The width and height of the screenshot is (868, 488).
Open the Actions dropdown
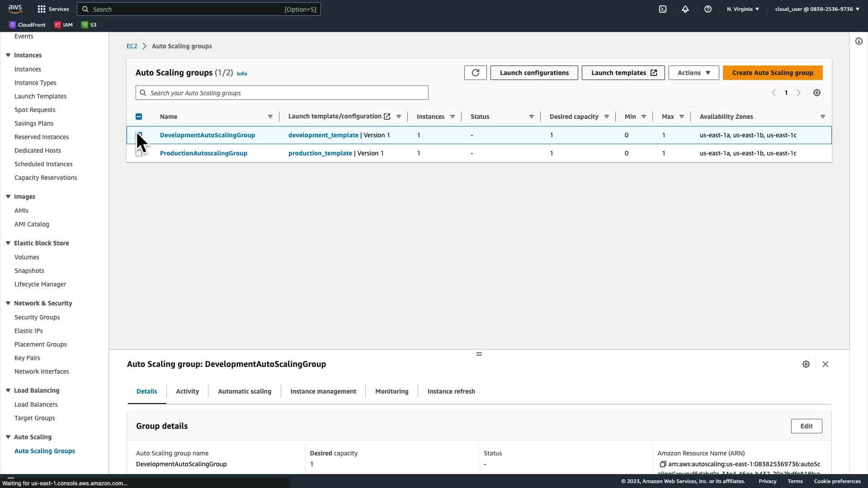pos(693,73)
